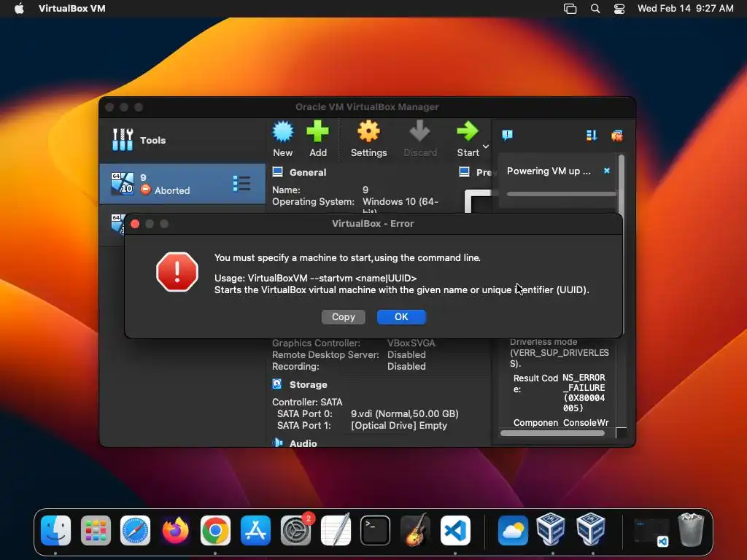Click the General monitor icon
The image size is (747, 560).
277,171
